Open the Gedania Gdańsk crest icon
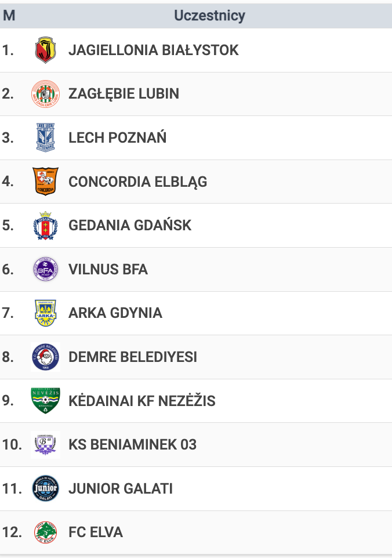The image size is (392, 558). pos(46,226)
